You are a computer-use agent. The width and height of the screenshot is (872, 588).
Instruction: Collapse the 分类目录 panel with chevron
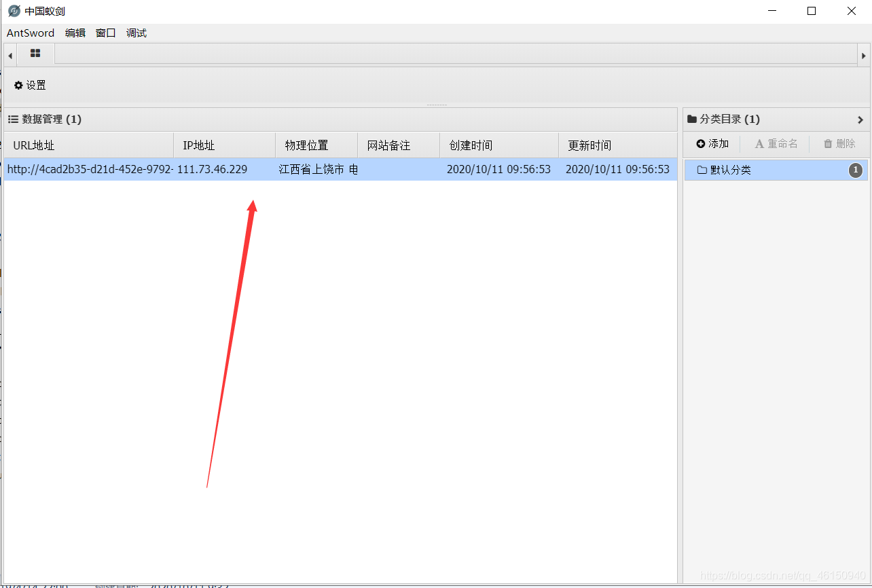click(860, 120)
